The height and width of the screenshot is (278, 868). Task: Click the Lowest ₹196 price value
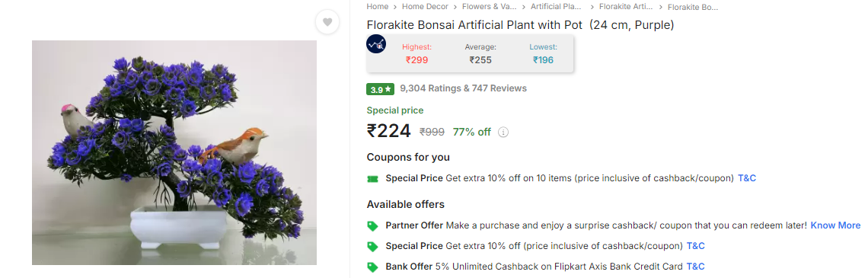[x=543, y=60]
